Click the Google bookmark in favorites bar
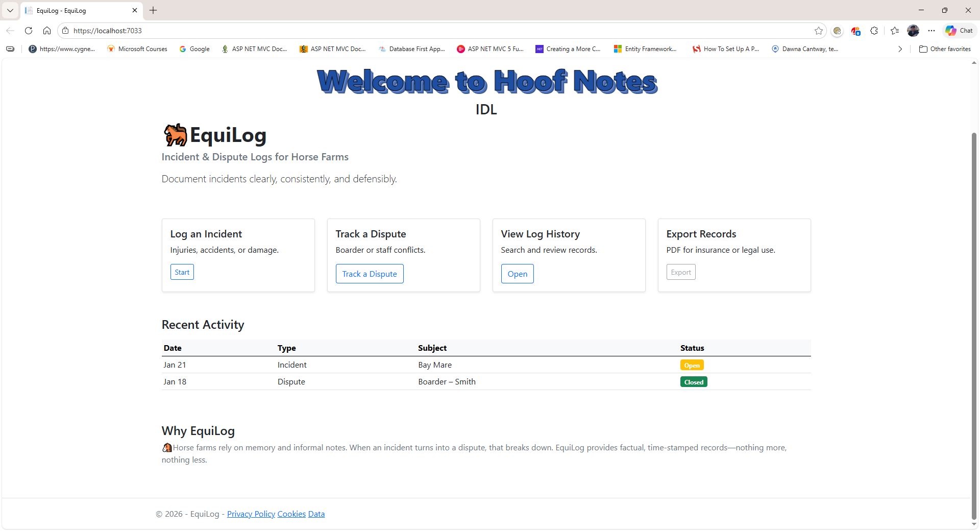Screen dimensions: 980x531 coord(194,49)
